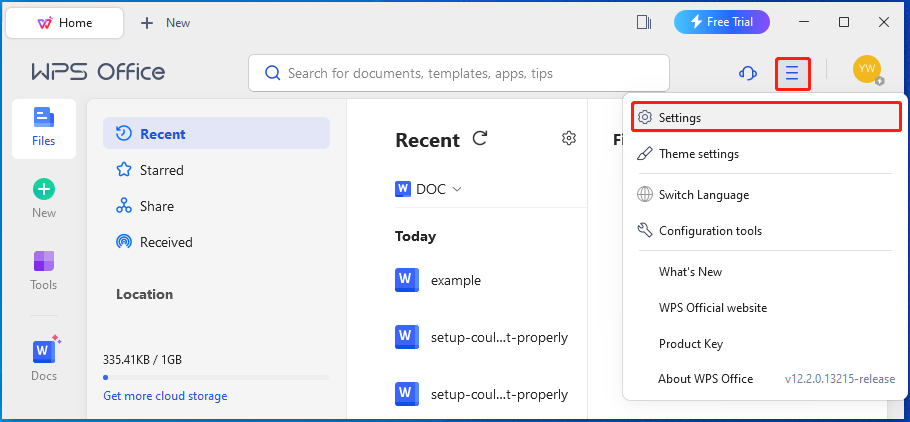Select Received in the navigation list
910x422 pixels.
[216, 242]
